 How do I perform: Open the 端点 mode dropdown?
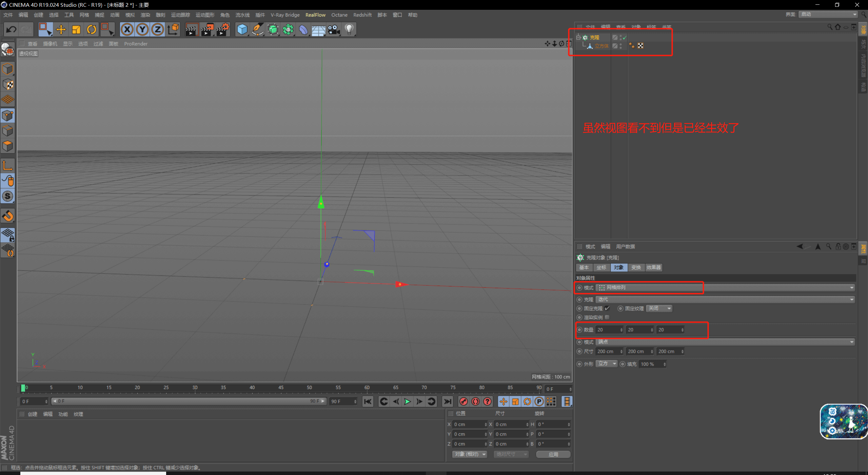tap(725, 342)
